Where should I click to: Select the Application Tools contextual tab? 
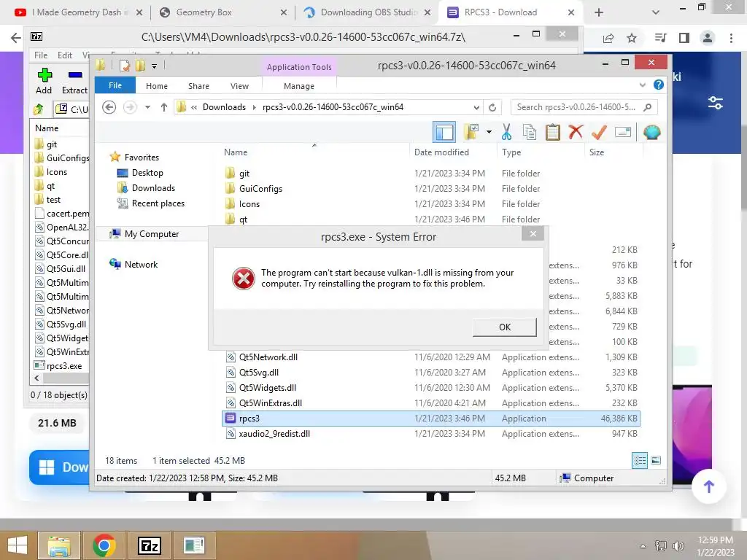click(x=298, y=67)
